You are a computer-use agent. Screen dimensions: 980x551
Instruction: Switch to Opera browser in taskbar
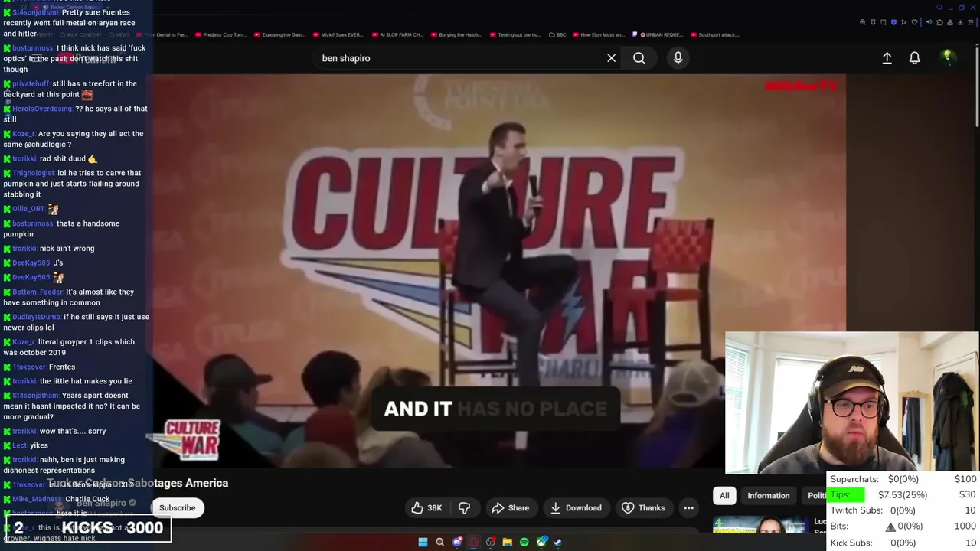[x=474, y=542]
